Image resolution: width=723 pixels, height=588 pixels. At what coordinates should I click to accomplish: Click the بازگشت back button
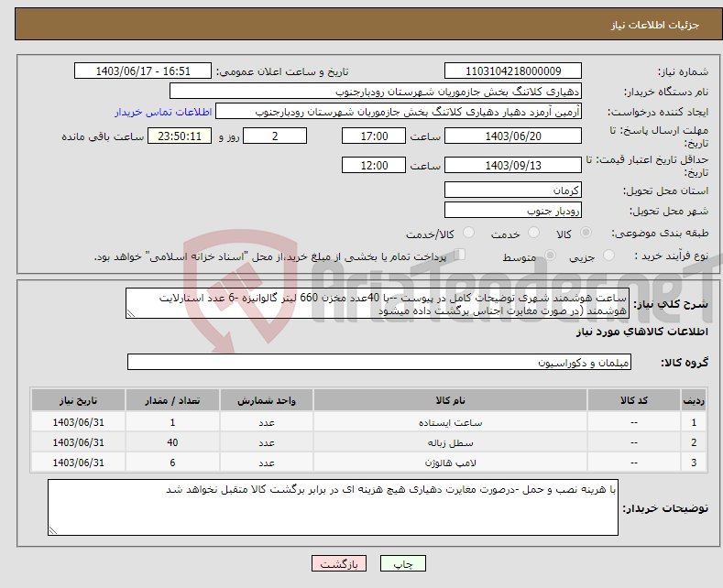338,563
